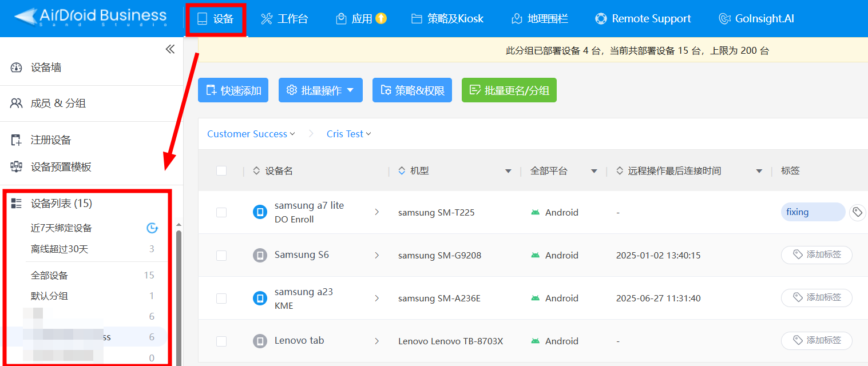
Task: Select 近7天绑定设备 filter
Action: tap(61, 228)
